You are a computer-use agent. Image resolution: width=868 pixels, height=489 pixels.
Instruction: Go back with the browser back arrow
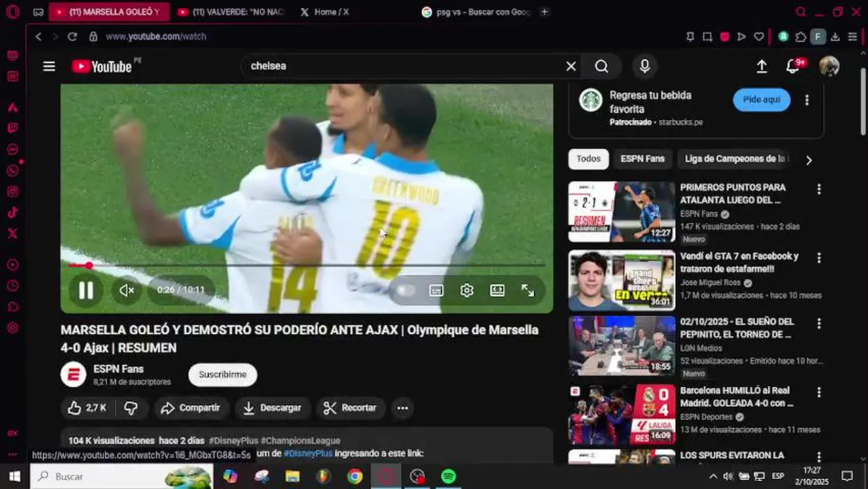click(39, 37)
